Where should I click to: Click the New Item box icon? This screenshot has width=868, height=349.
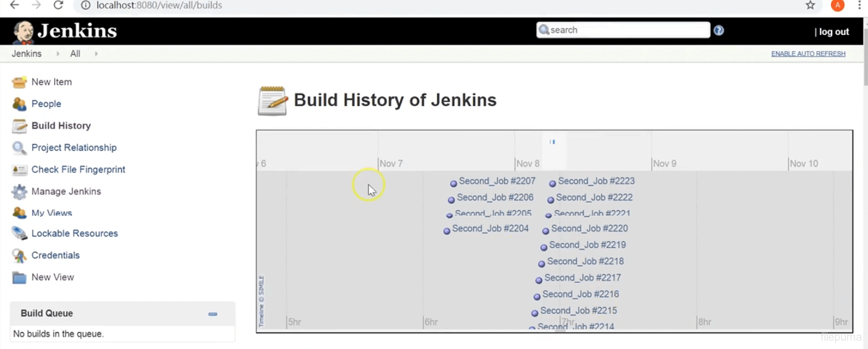(x=19, y=82)
